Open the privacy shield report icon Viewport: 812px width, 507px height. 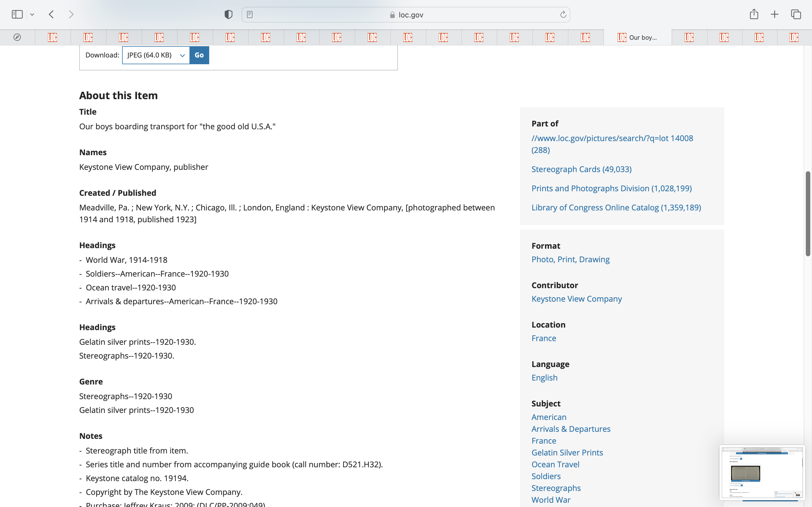tap(228, 14)
